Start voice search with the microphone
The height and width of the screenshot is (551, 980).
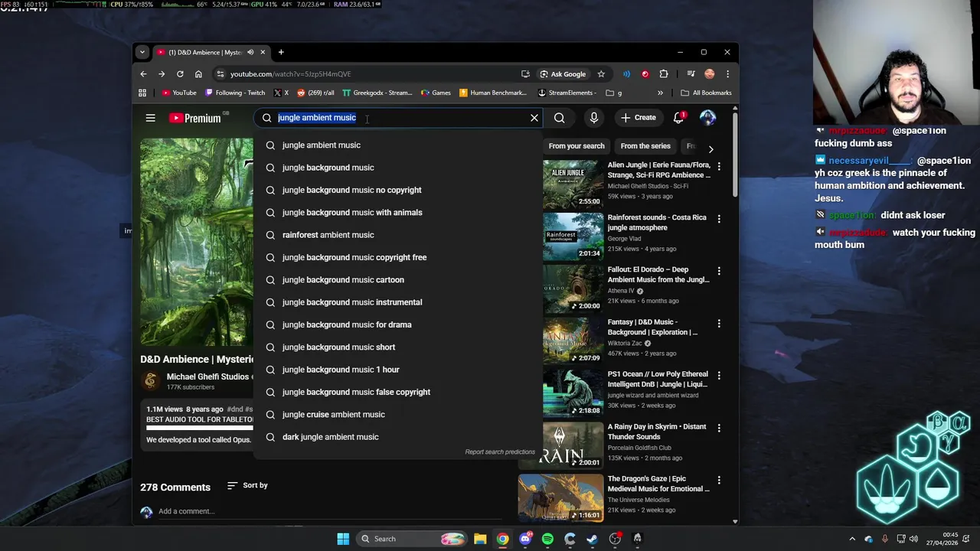[x=593, y=118]
